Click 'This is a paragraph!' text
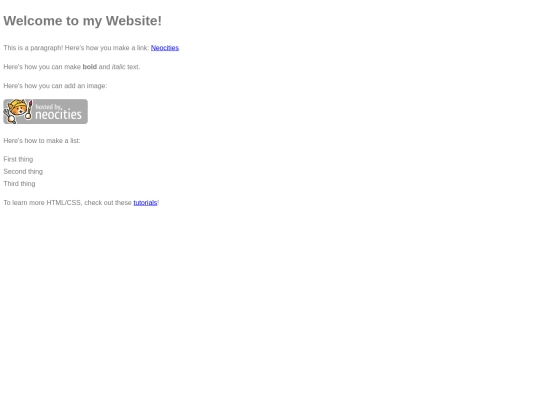Viewport: 540px width, 405px height. pos(33,48)
